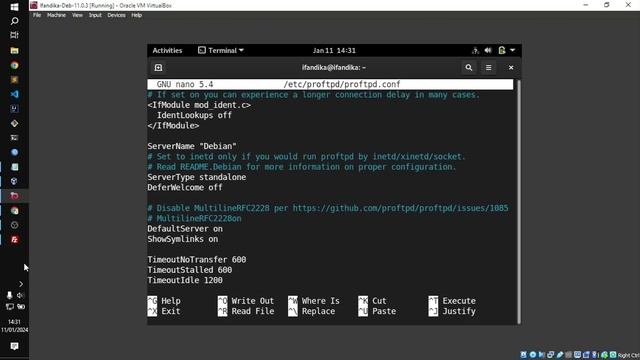Open Sublime Text from taskbar
The height and width of the screenshot is (360, 640).
coord(14,80)
